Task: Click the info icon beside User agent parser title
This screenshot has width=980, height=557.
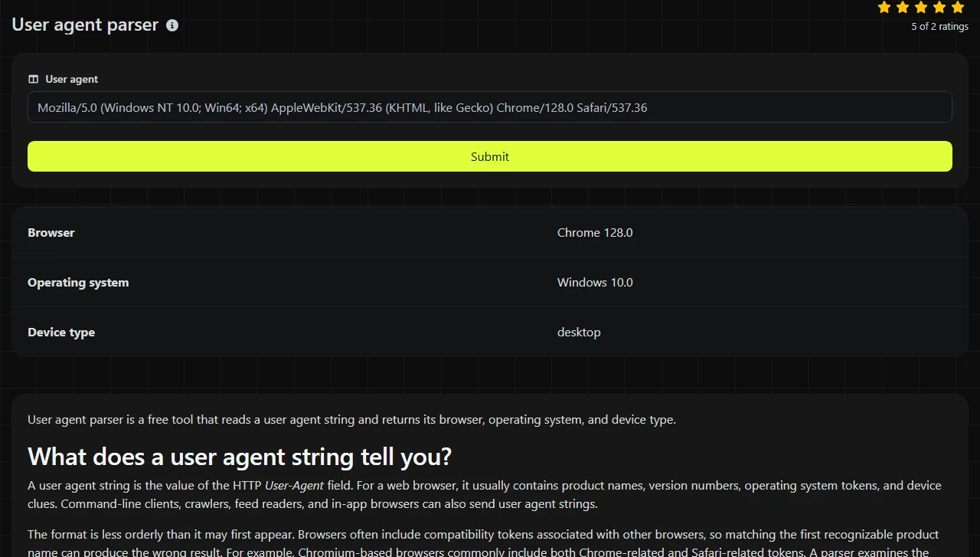Action: [x=172, y=25]
